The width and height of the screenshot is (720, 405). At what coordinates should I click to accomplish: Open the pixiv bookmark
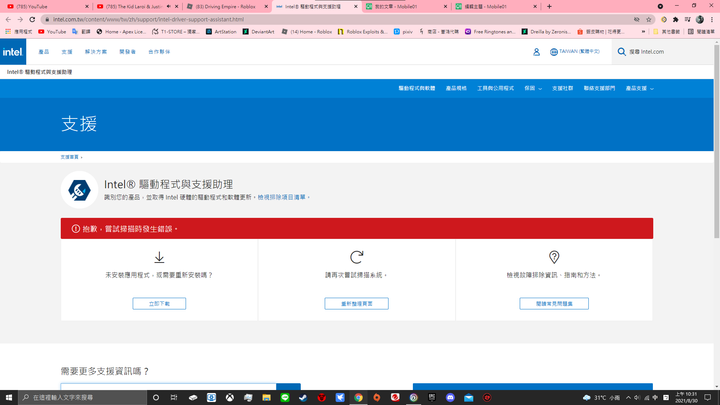[x=403, y=32]
